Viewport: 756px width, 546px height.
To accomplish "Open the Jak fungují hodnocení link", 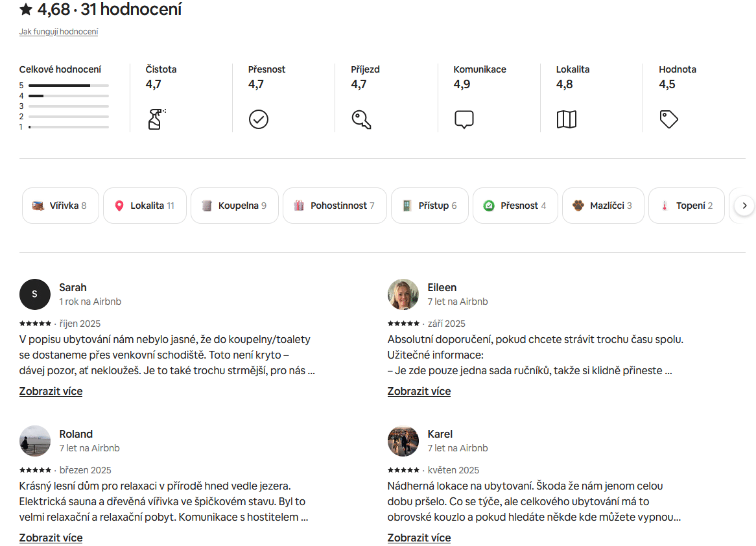I will click(x=58, y=31).
